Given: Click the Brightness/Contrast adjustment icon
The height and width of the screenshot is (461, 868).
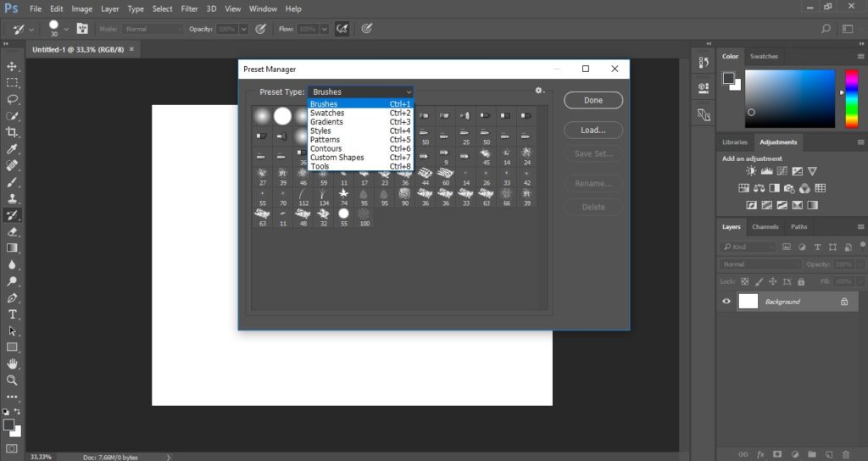Looking at the screenshot, I should click(x=727, y=171).
